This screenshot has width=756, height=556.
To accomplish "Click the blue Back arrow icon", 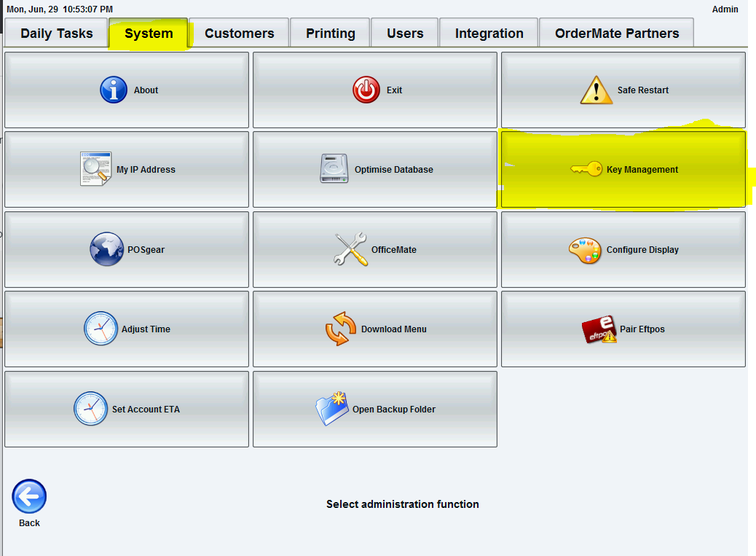I will tap(29, 496).
